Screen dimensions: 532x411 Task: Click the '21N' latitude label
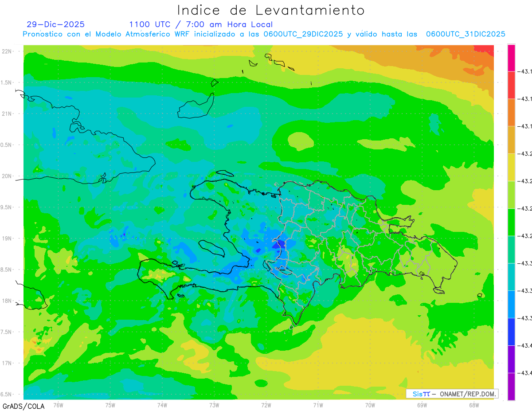[7, 114]
